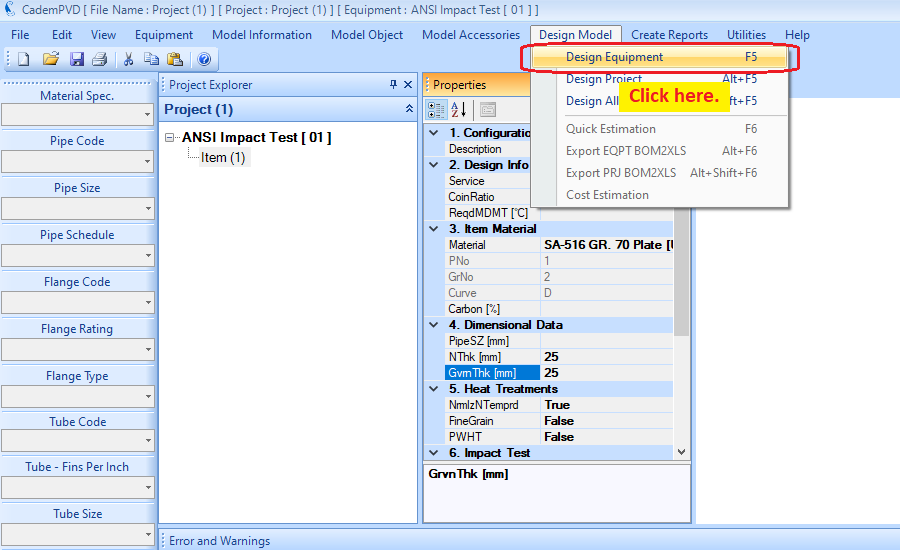Open the Material Spec. dropdown
Viewport: 900px width, 550px height.
[77, 115]
